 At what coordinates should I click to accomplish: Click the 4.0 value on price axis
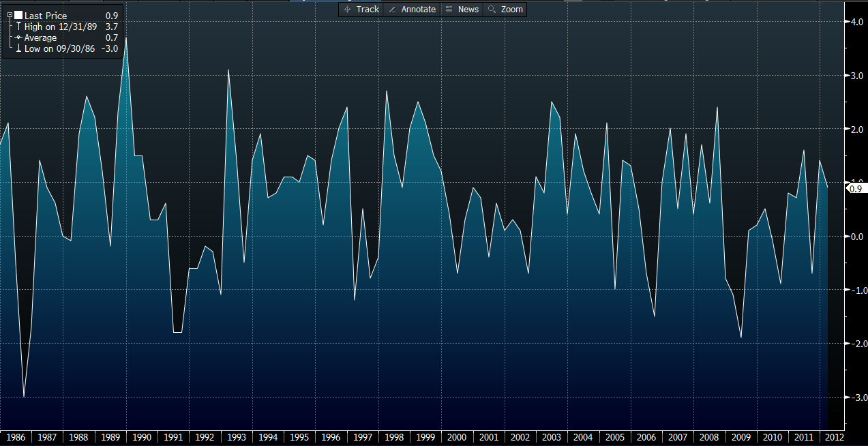856,22
